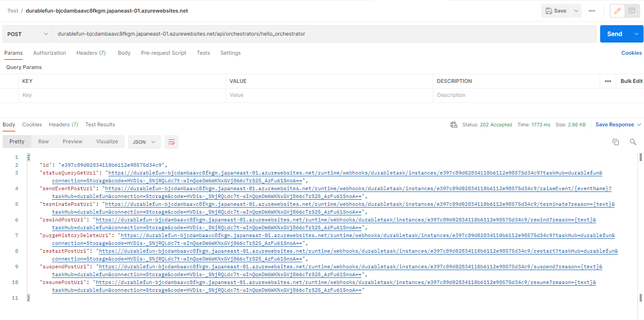Click the Bulk Edit link

(x=631, y=81)
